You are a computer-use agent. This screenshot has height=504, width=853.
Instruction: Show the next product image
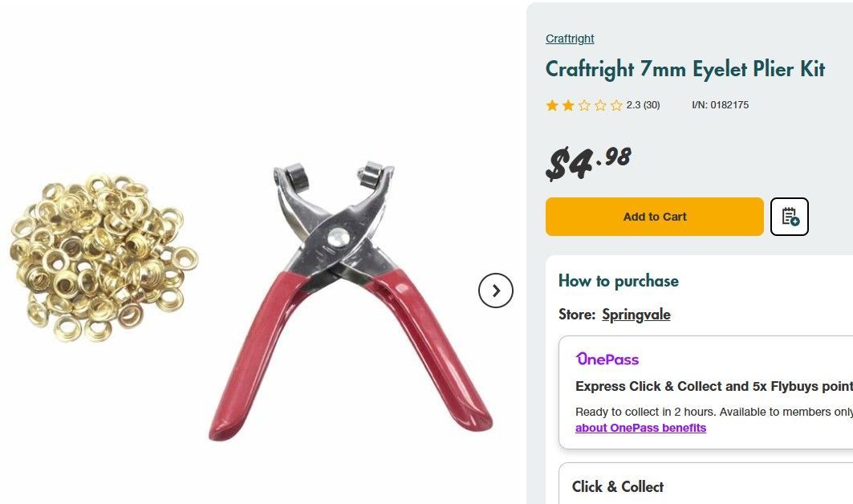click(496, 291)
